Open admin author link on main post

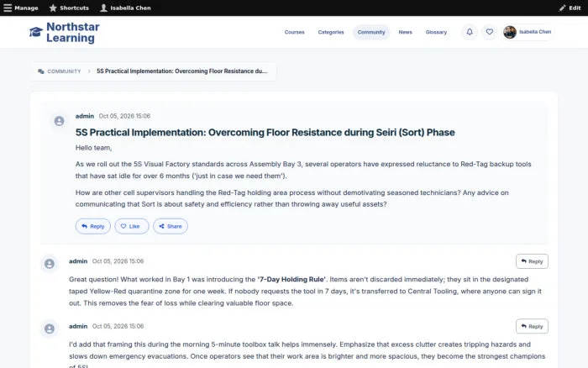click(85, 116)
